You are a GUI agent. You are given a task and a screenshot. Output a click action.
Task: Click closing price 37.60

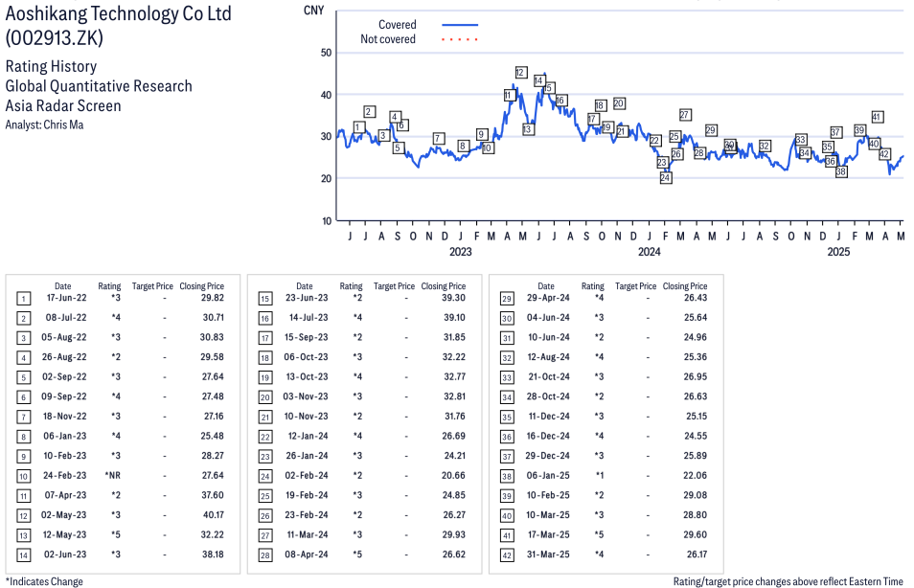pos(214,495)
